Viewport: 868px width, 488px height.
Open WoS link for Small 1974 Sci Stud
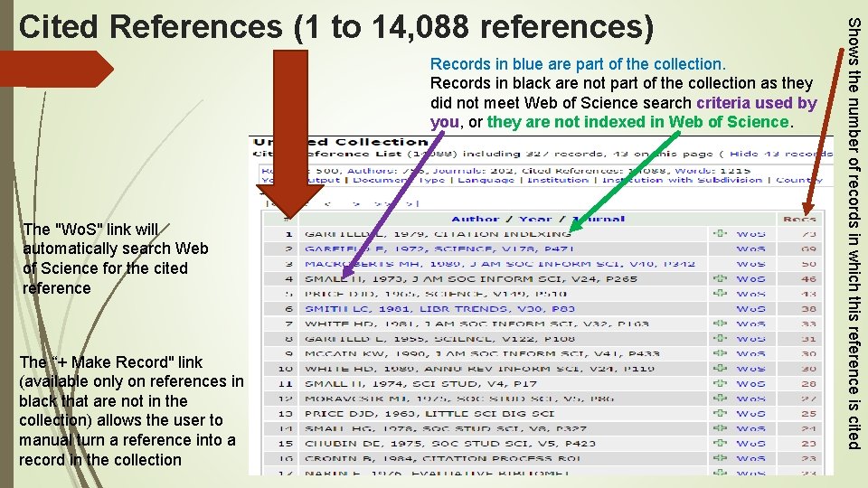click(x=750, y=383)
